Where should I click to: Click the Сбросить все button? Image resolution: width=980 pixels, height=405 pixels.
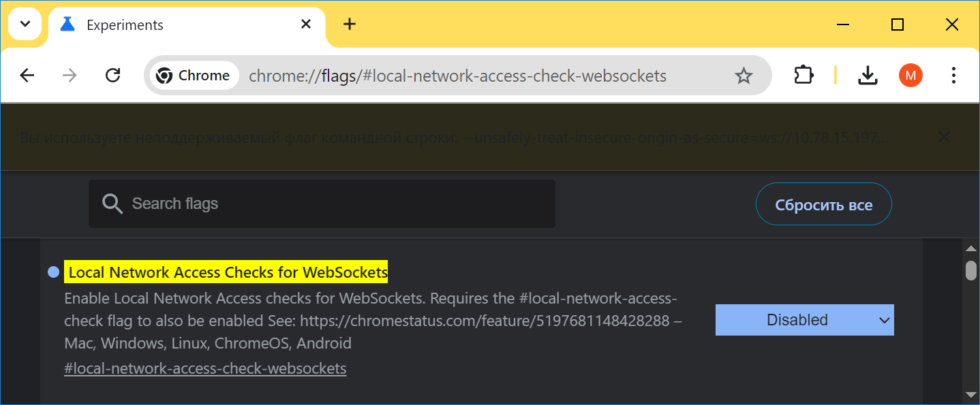pyautogui.click(x=823, y=204)
